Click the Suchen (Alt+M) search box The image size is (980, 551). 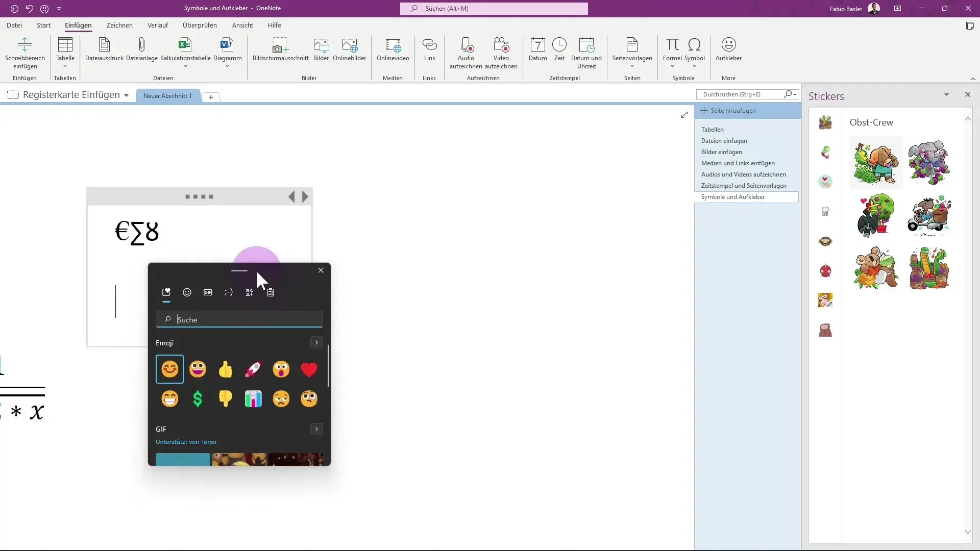tap(494, 9)
